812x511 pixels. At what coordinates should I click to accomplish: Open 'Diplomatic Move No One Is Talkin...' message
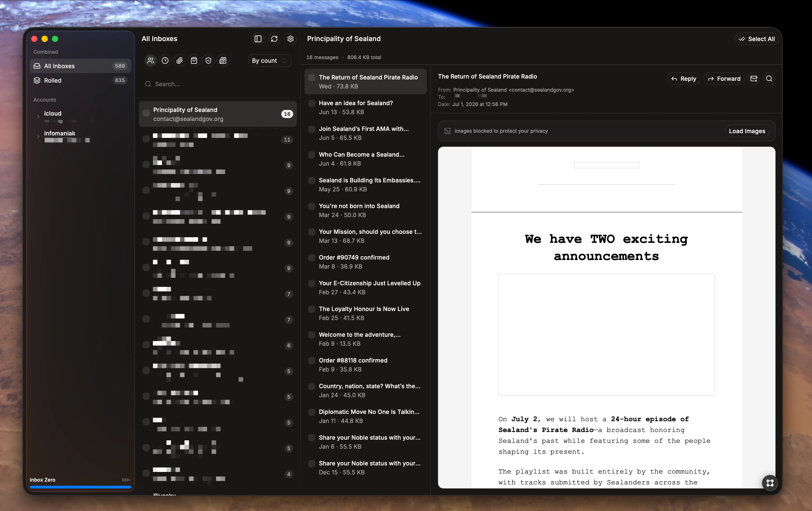pyautogui.click(x=366, y=416)
